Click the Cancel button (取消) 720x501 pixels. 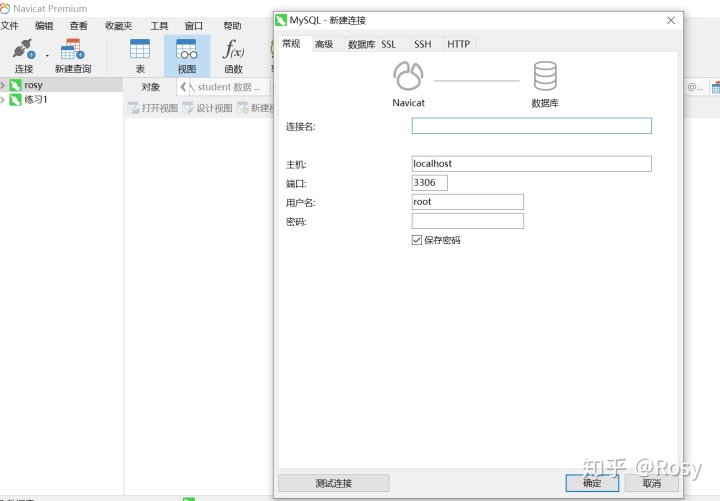pyautogui.click(x=651, y=483)
